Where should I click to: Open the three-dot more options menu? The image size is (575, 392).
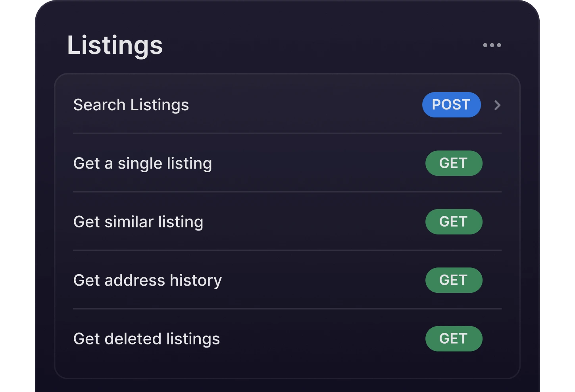point(492,45)
